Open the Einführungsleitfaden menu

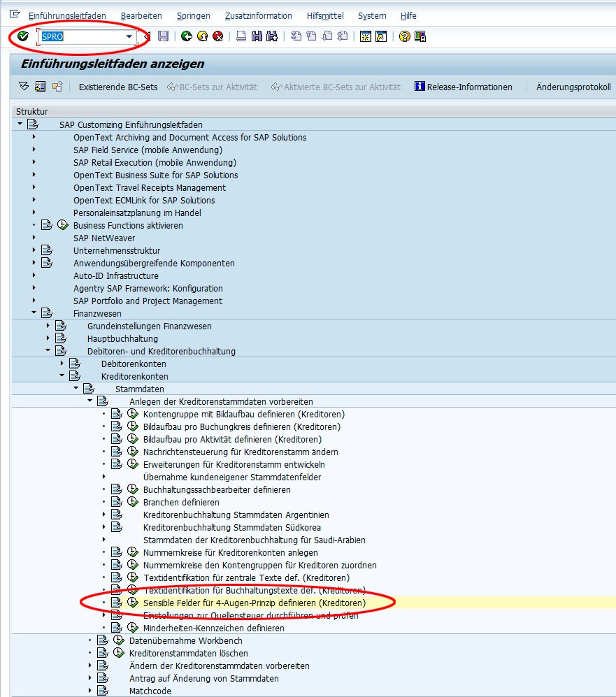[67, 16]
